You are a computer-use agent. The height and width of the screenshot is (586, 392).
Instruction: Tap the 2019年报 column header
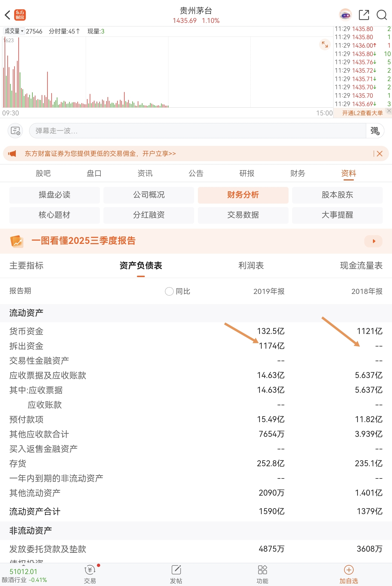pos(269,291)
